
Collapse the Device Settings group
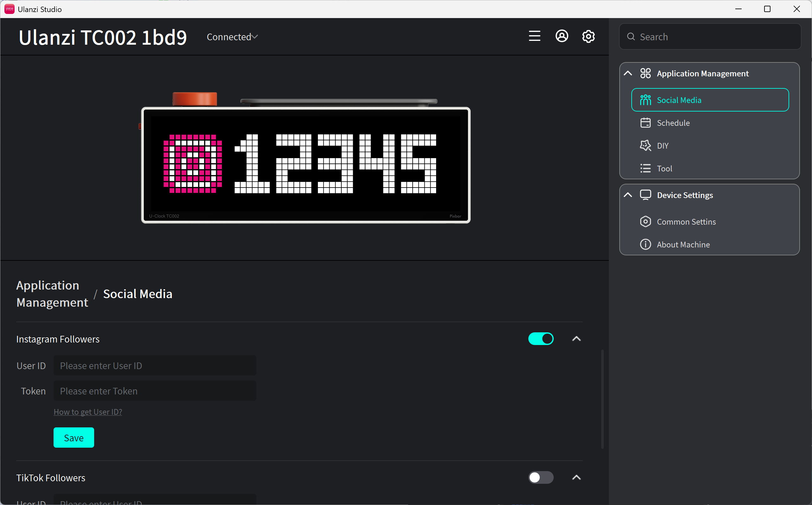(628, 195)
